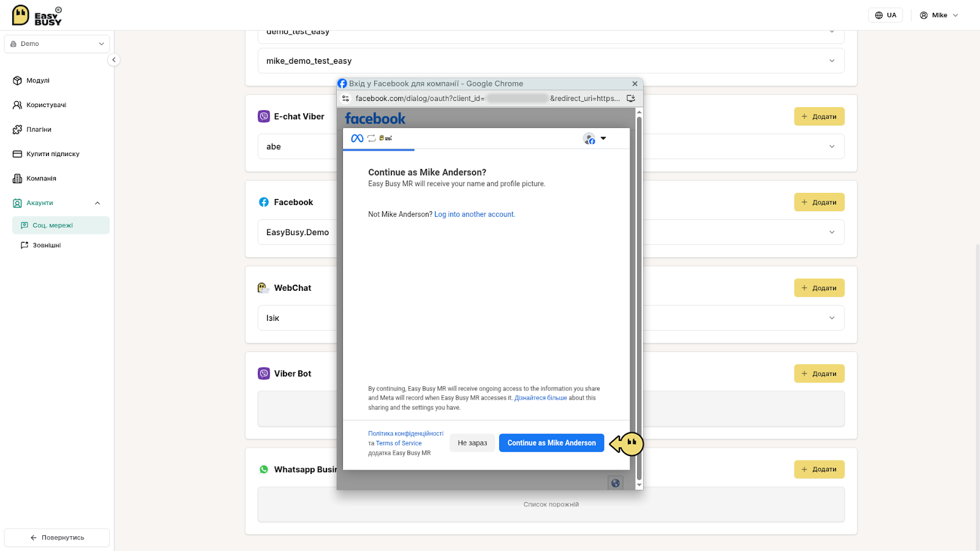Collapse the sidebar with arrow button

point(113,59)
